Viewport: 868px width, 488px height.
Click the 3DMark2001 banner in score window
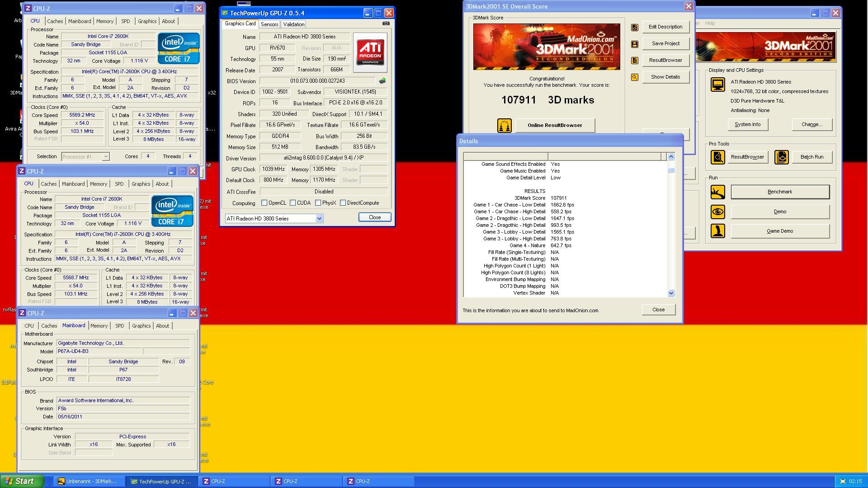coord(547,47)
